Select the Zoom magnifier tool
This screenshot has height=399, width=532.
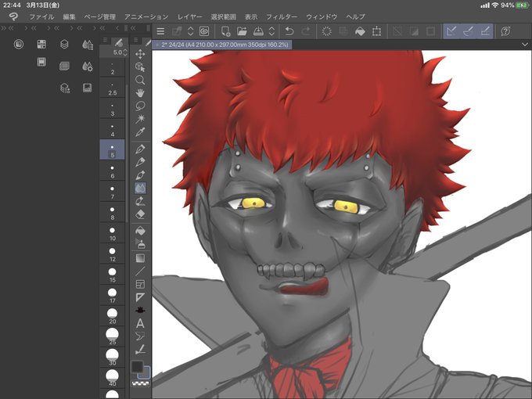140,80
